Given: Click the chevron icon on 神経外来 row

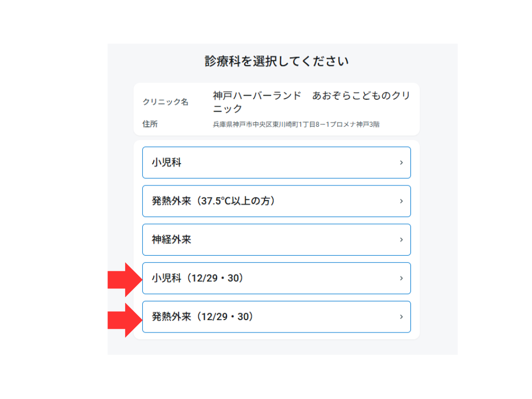Looking at the screenshot, I should pos(401,240).
